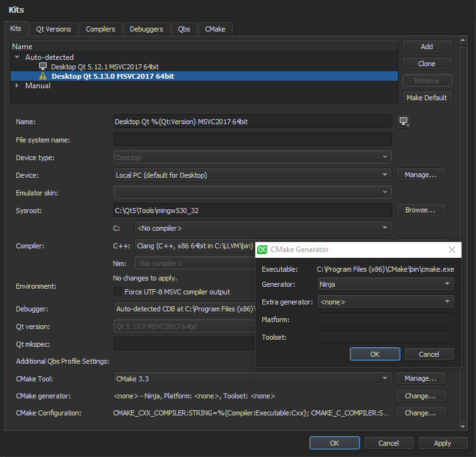Enable Force UTF-8 MSVC compiler output
This screenshot has width=476, height=457.
pyautogui.click(x=117, y=292)
